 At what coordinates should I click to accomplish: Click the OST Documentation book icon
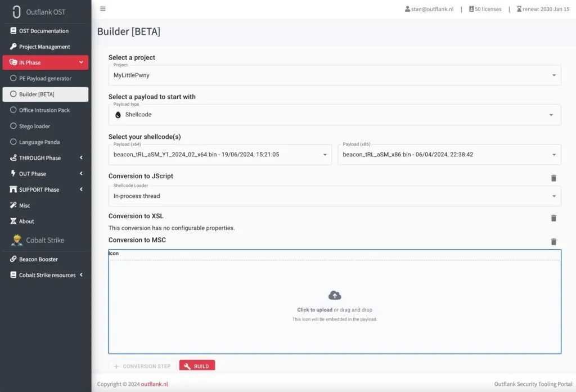coord(13,30)
